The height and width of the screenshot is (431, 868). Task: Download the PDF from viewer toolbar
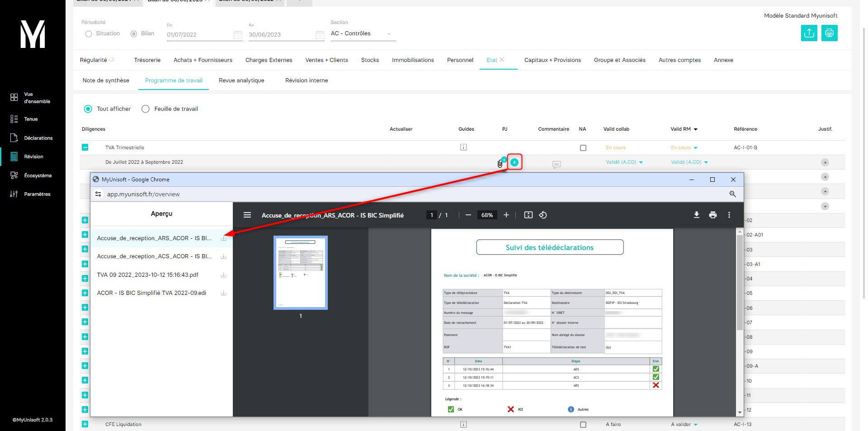[x=697, y=215]
